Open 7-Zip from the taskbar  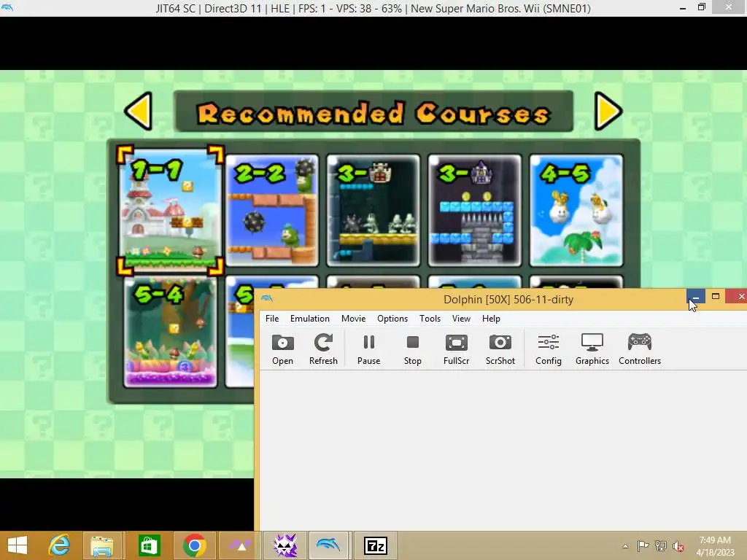376,545
